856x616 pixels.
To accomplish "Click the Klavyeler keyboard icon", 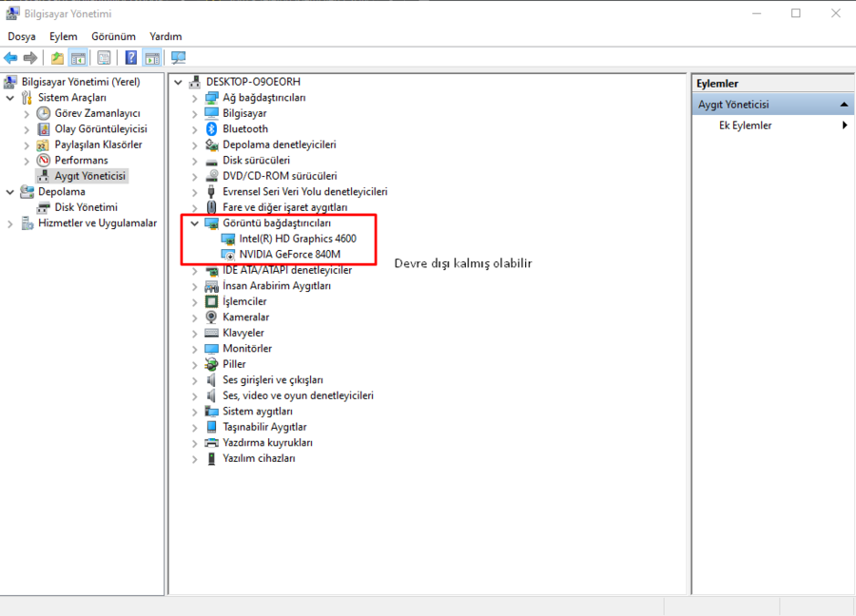I will tap(211, 333).
